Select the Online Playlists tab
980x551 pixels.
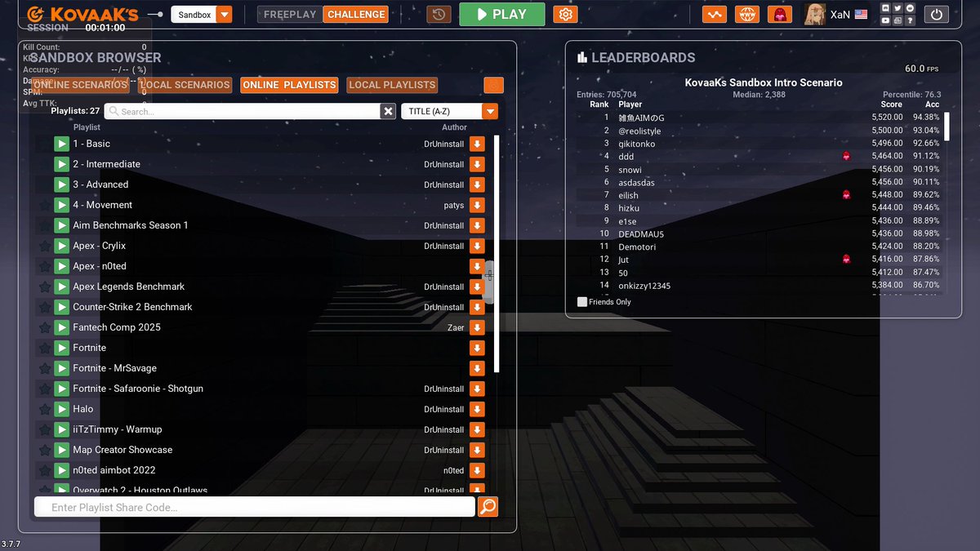[289, 85]
